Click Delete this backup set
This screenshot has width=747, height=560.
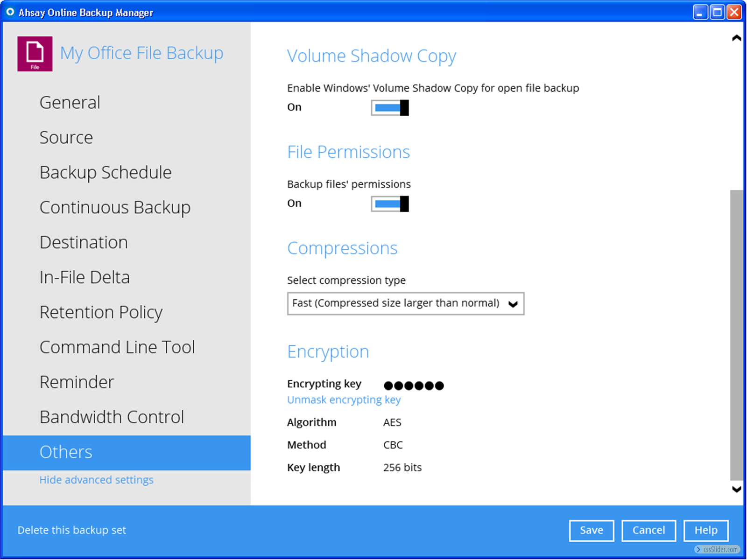pos(72,530)
